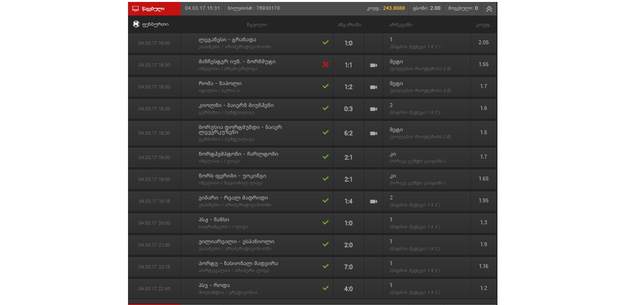Click green checkmark in the 7:0 score row
Viewport: 644px width, 305px height.
(326, 266)
